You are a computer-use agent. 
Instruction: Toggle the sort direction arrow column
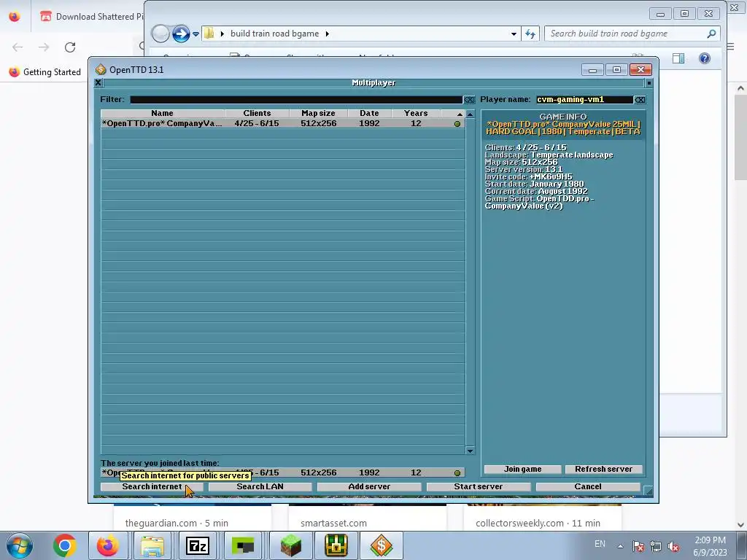click(453, 113)
